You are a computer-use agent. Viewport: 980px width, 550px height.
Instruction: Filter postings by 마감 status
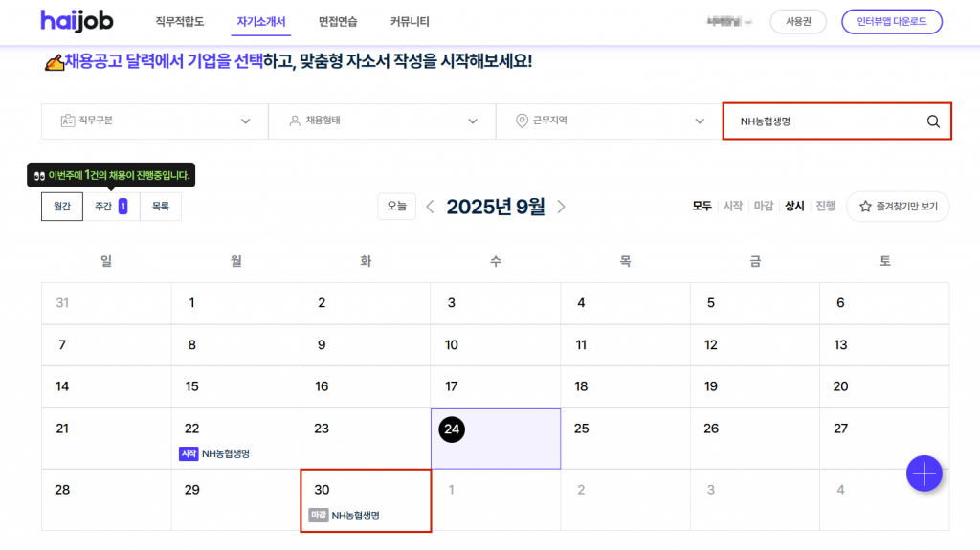(x=764, y=206)
